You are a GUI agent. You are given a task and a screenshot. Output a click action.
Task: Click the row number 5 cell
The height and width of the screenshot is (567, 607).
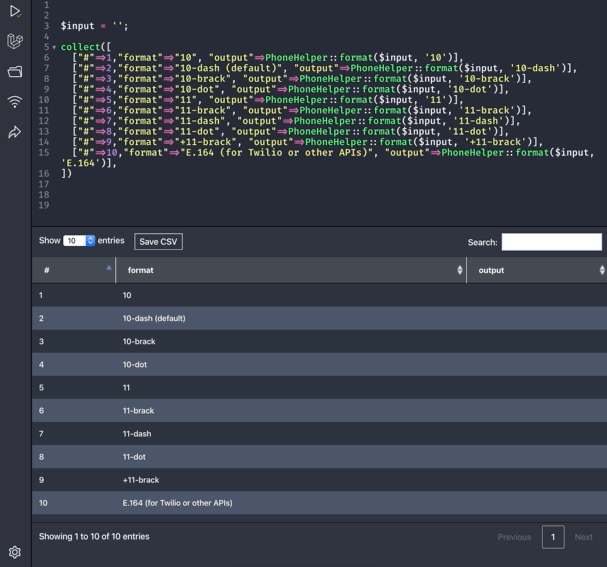(74, 387)
